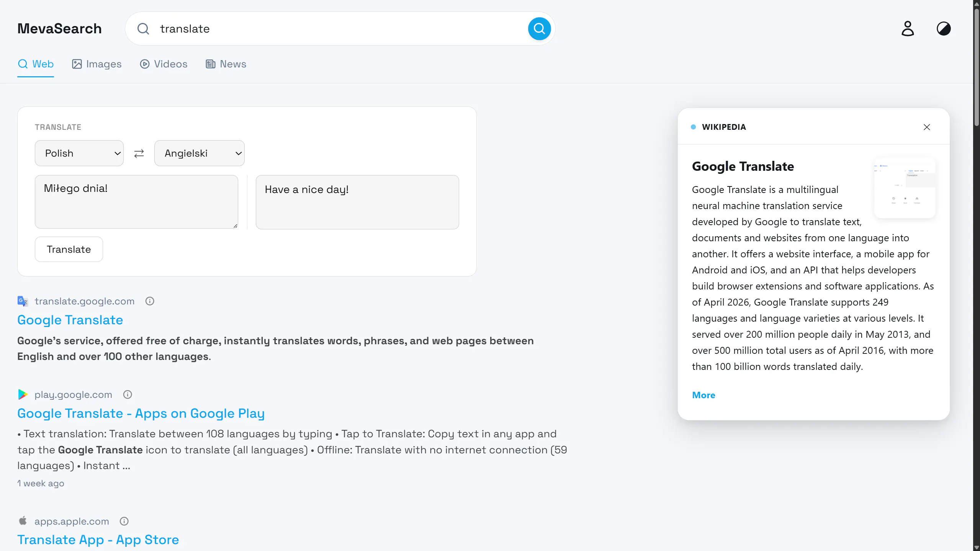Switch to the Web tab
Screen dimensions: 980x551
coord(36,64)
